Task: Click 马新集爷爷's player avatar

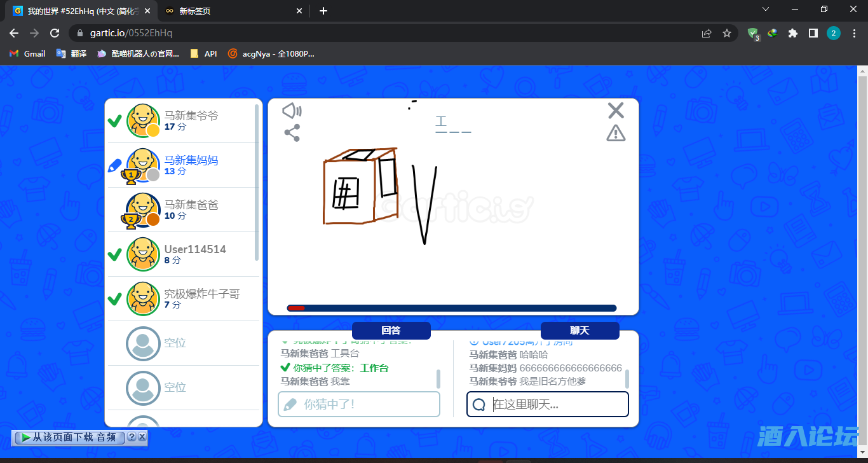Action: tap(143, 120)
